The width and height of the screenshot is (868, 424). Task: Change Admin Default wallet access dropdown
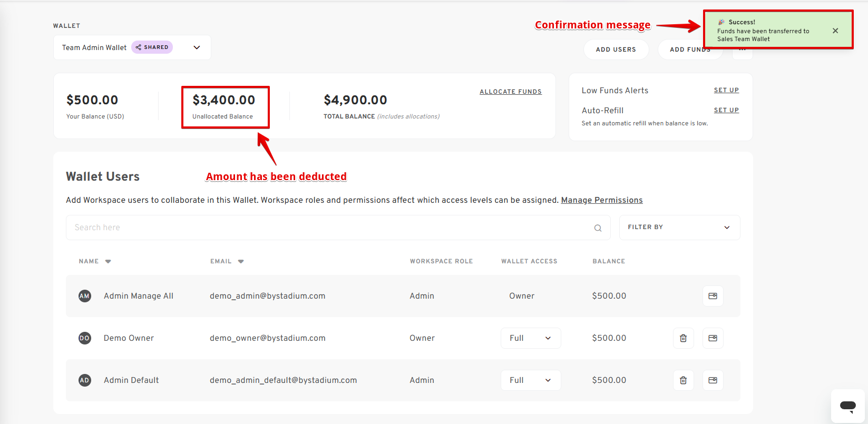click(531, 380)
